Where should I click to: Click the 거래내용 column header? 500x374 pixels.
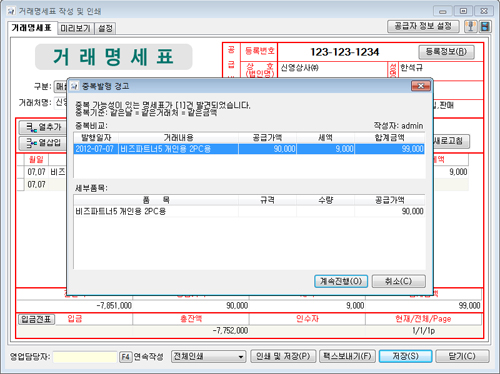click(178, 138)
